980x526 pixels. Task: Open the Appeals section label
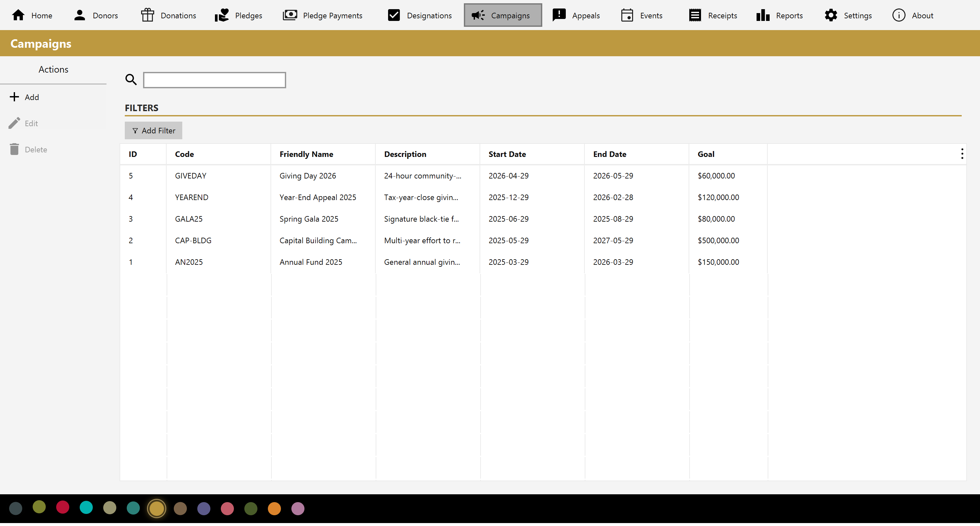click(x=586, y=16)
